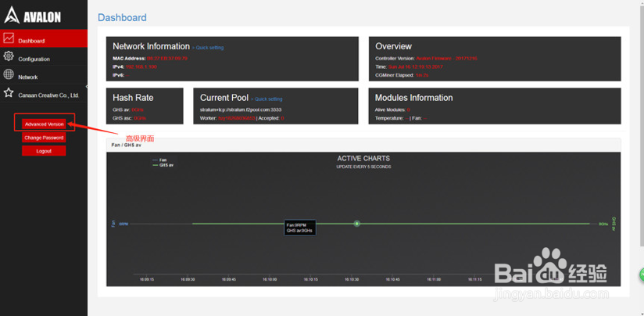
Task: Click the Dashboard page heading
Action: point(122,18)
